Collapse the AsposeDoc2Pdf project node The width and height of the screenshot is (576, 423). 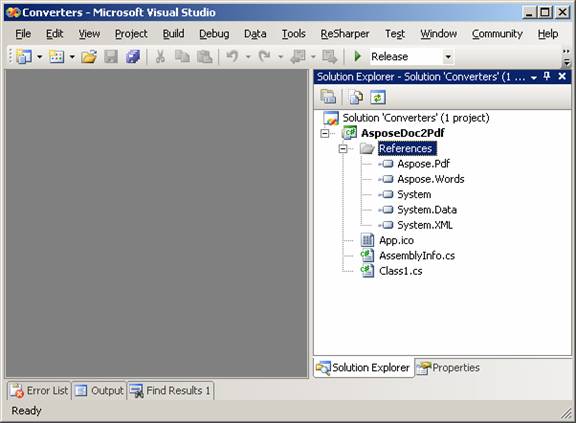coord(325,133)
